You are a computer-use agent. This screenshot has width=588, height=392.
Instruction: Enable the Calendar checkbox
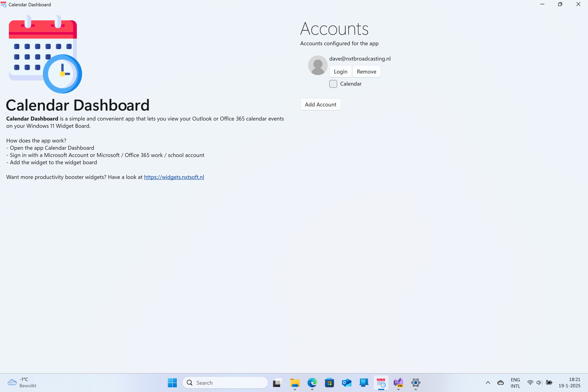pyautogui.click(x=333, y=84)
